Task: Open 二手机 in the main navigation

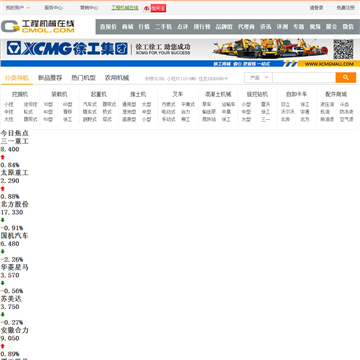Action: [x=163, y=27]
